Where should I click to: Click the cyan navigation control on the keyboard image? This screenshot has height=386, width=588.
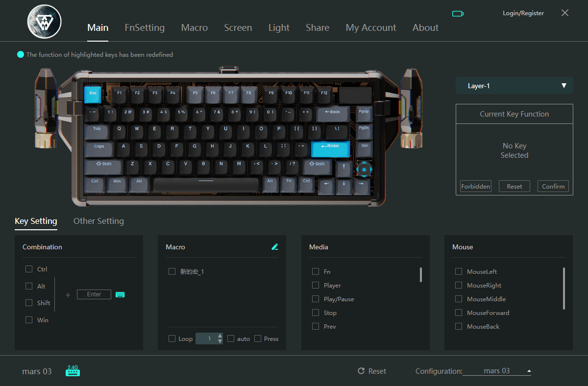(365, 169)
